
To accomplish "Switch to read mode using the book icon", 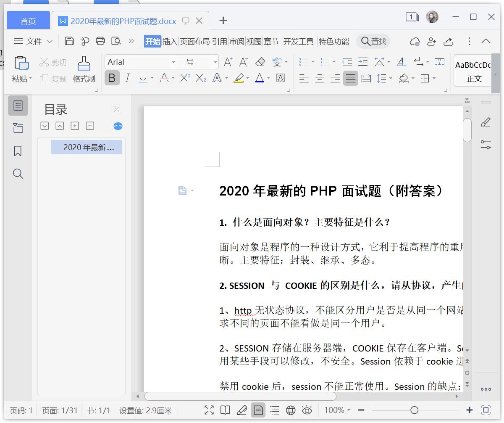I will [x=225, y=410].
